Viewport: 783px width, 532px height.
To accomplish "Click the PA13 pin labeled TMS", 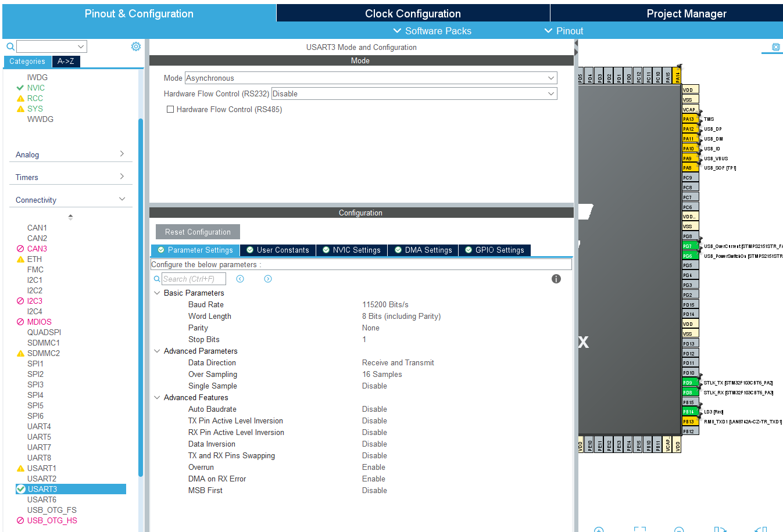I will pyautogui.click(x=690, y=119).
